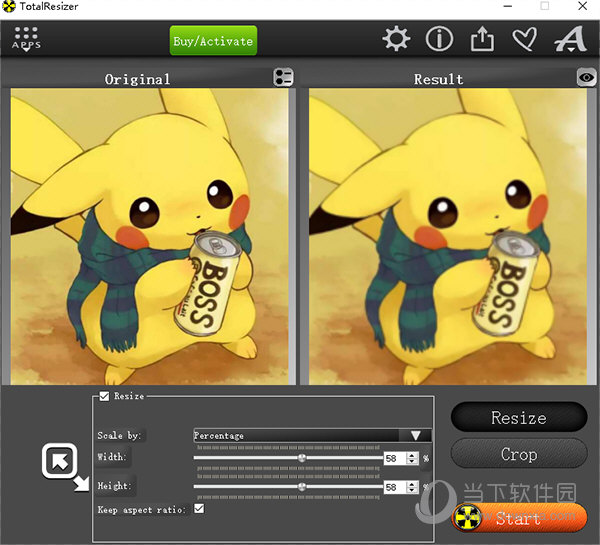The height and width of the screenshot is (545, 600).
Task: Click the 'Height:' label
Action: [x=114, y=486]
